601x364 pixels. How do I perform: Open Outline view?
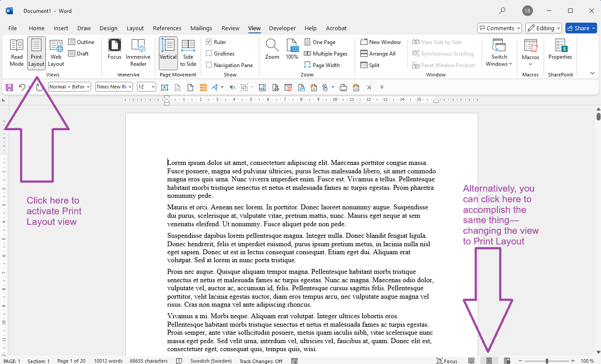pos(81,42)
